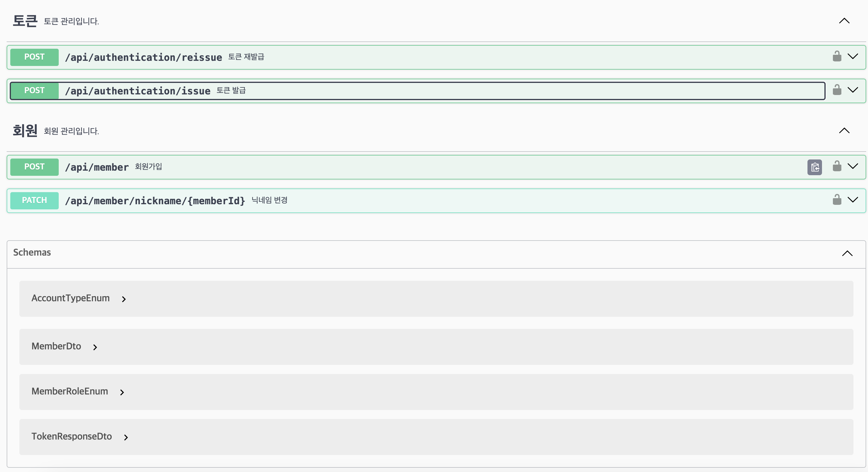Expand MemberDto schema arrow
This screenshot has width=868, height=472.
click(x=95, y=347)
